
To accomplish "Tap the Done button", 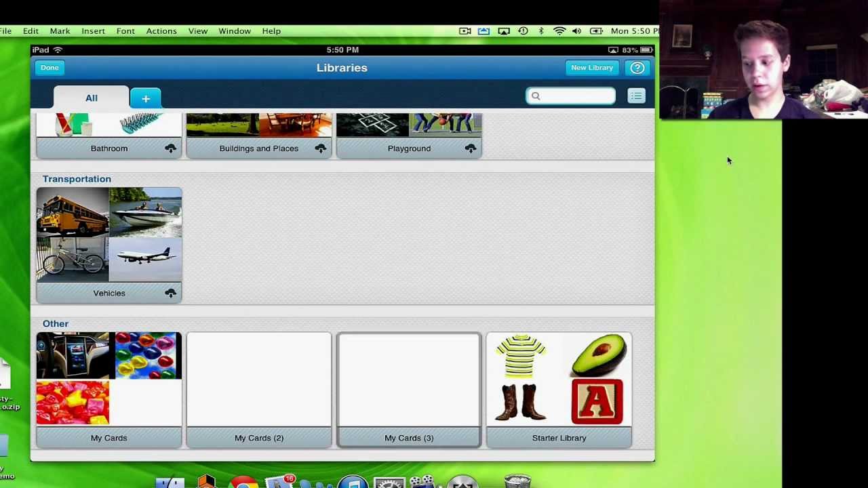I will [x=50, y=68].
